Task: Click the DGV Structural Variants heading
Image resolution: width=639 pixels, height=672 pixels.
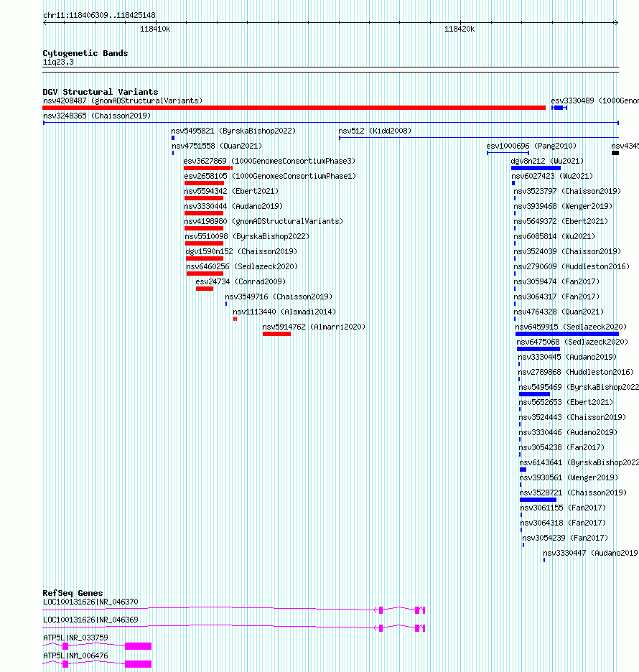Action: (x=101, y=92)
